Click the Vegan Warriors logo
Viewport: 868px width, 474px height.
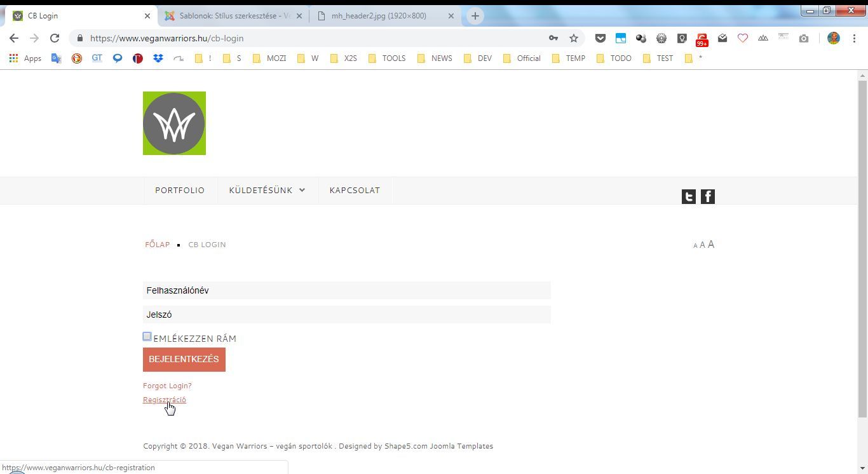click(x=174, y=123)
